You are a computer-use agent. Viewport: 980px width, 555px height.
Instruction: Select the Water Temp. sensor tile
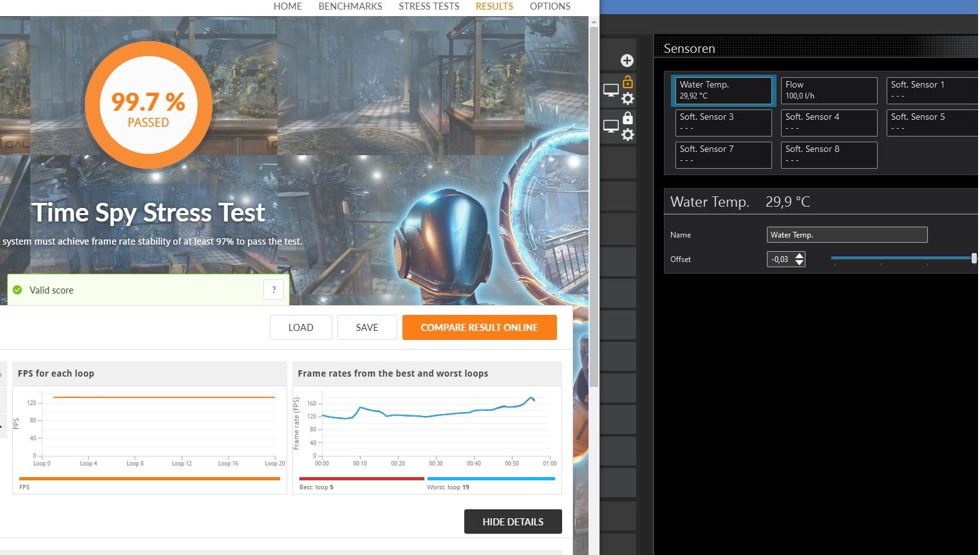(x=723, y=91)
